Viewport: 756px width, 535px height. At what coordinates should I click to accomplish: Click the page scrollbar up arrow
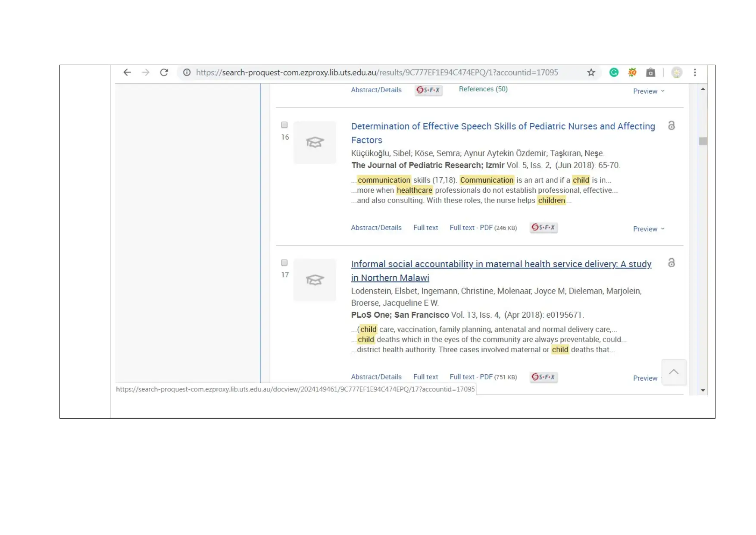click(x=703, y=89)
